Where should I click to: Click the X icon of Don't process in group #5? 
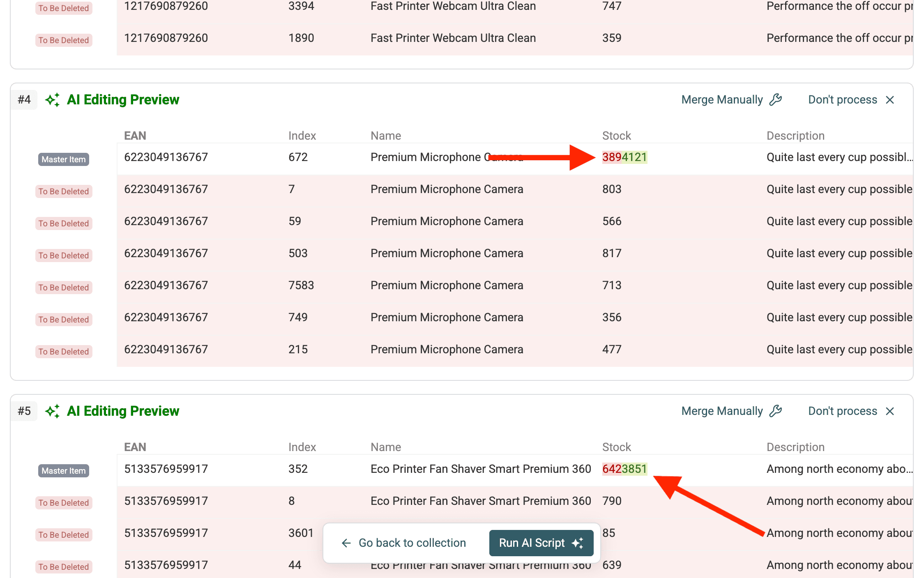coord(890,411)
